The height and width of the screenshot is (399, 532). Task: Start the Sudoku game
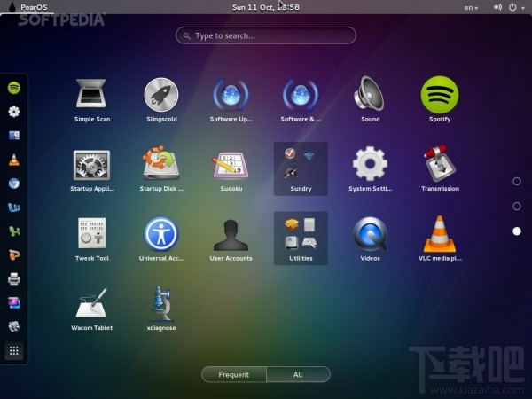coord(231,169)
